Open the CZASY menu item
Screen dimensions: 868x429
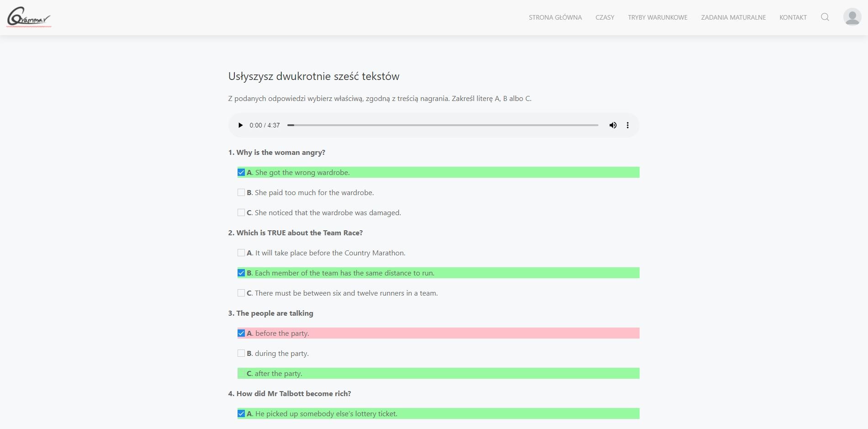pos(604,17)
